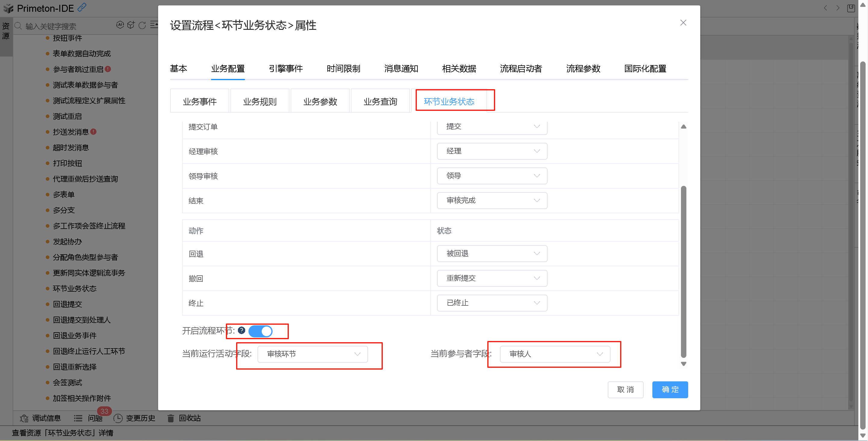868x441 pixels.
Task: Click the 确定 confirm button
Action: point(670,389)
